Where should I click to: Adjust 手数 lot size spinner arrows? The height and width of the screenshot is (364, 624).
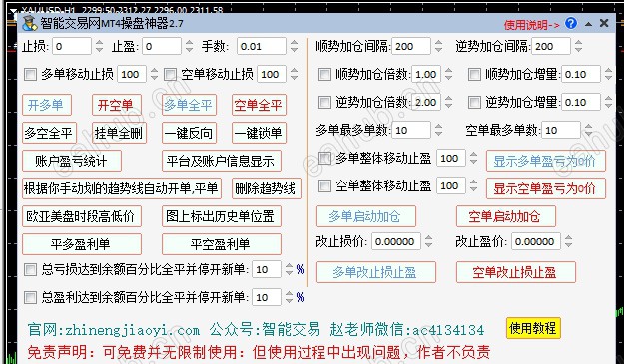tap(295, 46)
